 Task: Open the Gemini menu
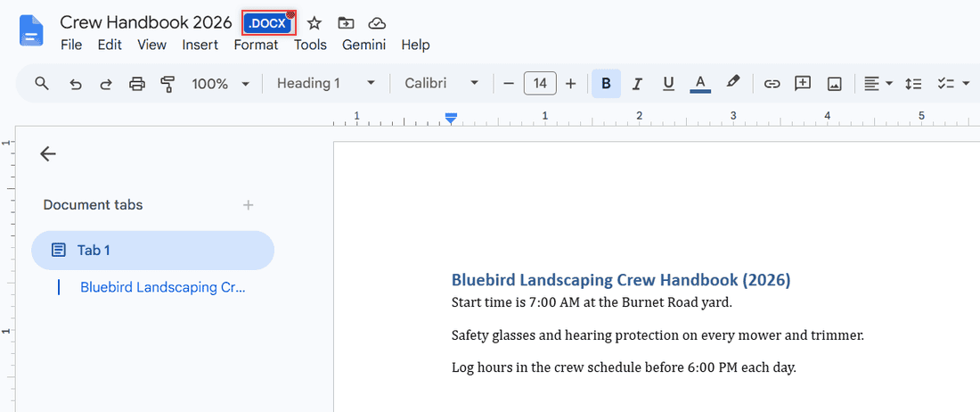363,45
